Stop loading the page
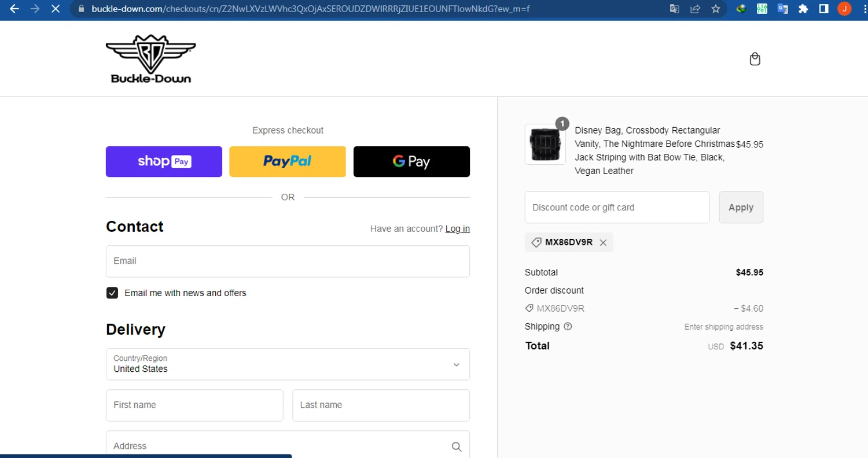 point(55,9)
